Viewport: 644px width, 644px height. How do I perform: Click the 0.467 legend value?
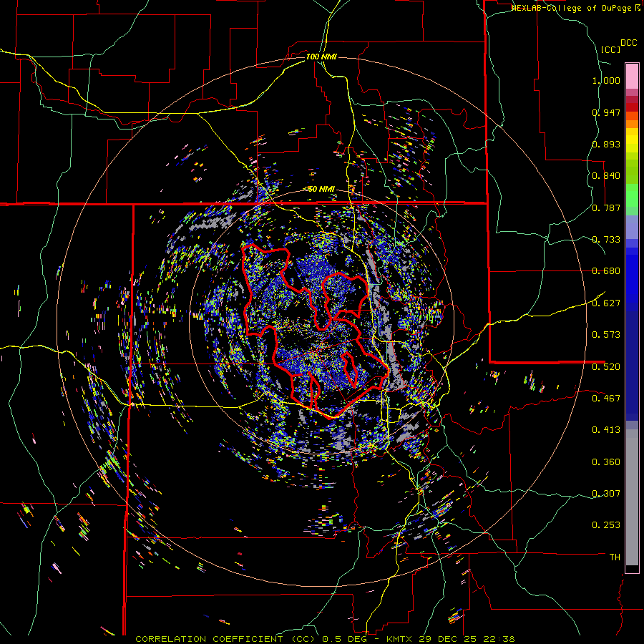pos(606,398)
